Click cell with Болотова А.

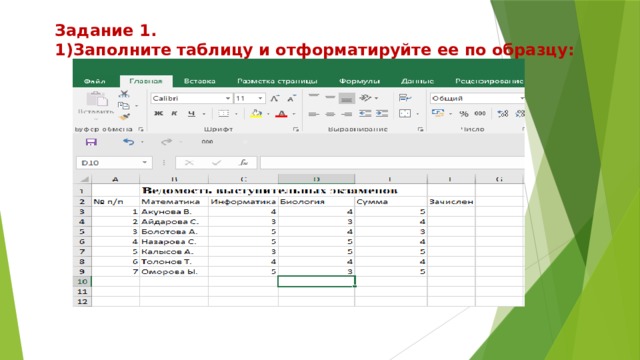coord(174,232)
